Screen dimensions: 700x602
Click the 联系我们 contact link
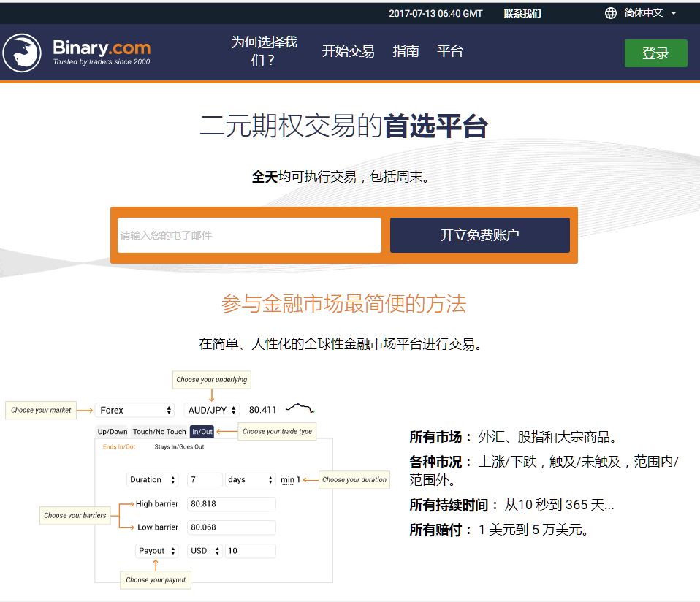point(522,13)
